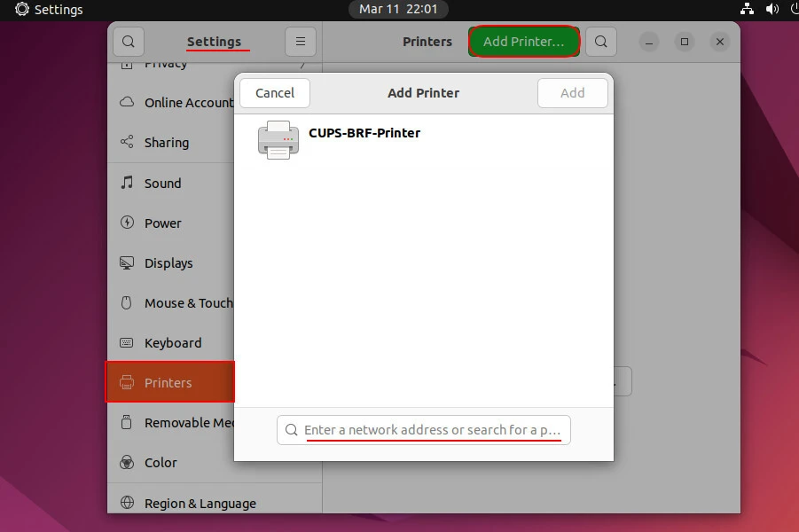Viewport: 799px width, 532px height.
Task: Click the CUPS-BRF-Printer printer icon
Action: (278, 140)
